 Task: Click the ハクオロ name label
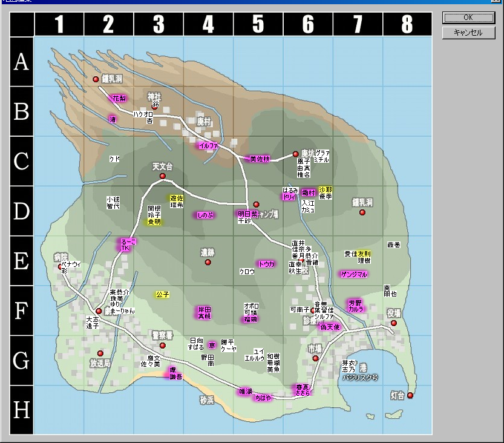(143, 114)
